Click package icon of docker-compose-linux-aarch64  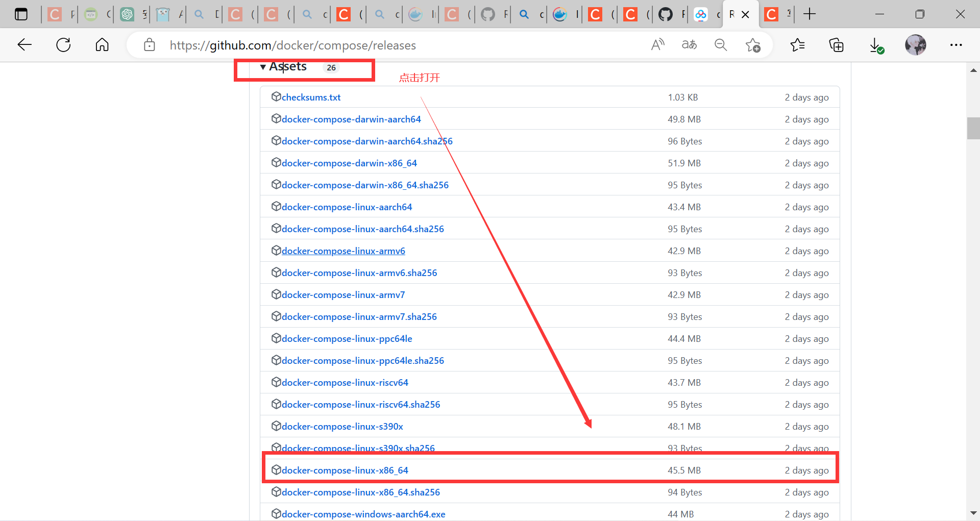(x=276, y=207)
